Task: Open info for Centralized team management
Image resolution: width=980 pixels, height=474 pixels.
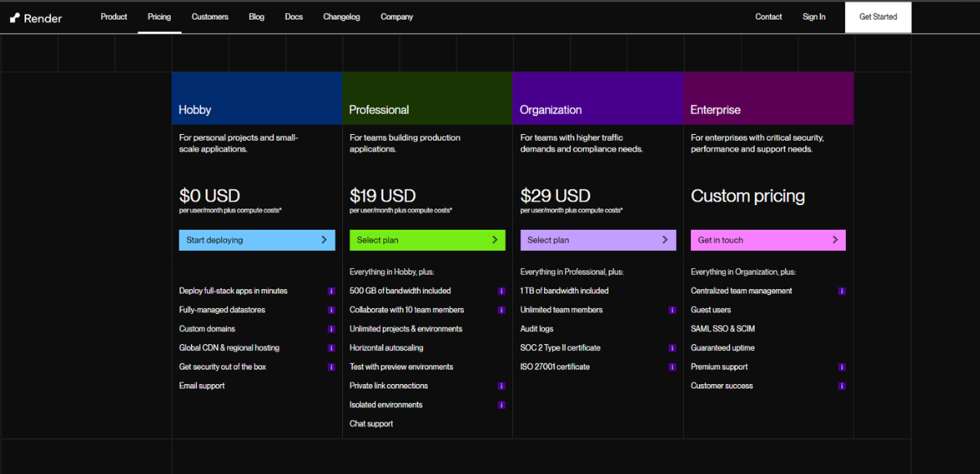Action: pyautogui.click(x=842, y=291)
